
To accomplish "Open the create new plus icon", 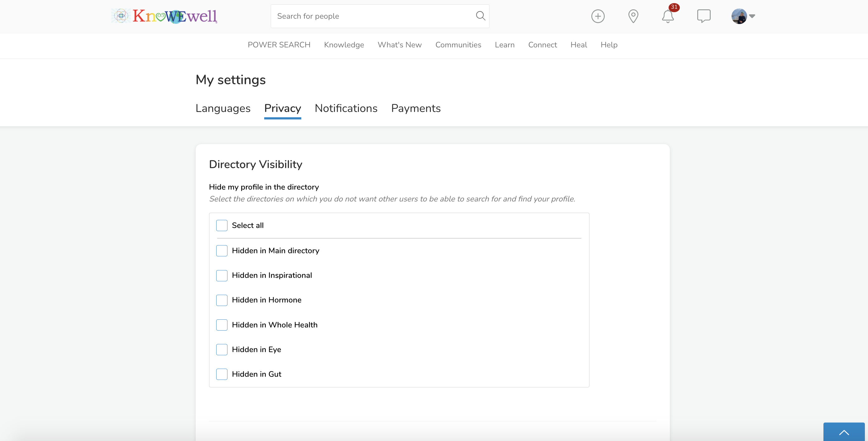I will (x=598, y=16).
